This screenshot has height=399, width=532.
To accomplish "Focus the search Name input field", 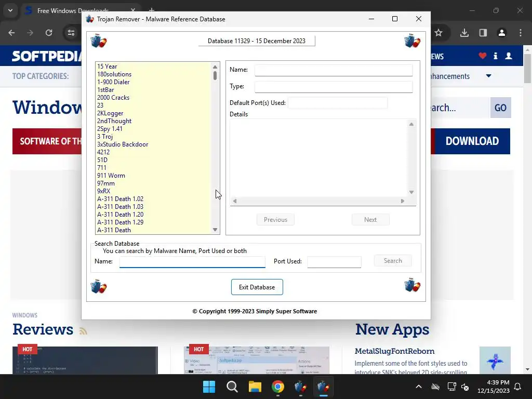I will pyautogui.click(x=192, y=262).
